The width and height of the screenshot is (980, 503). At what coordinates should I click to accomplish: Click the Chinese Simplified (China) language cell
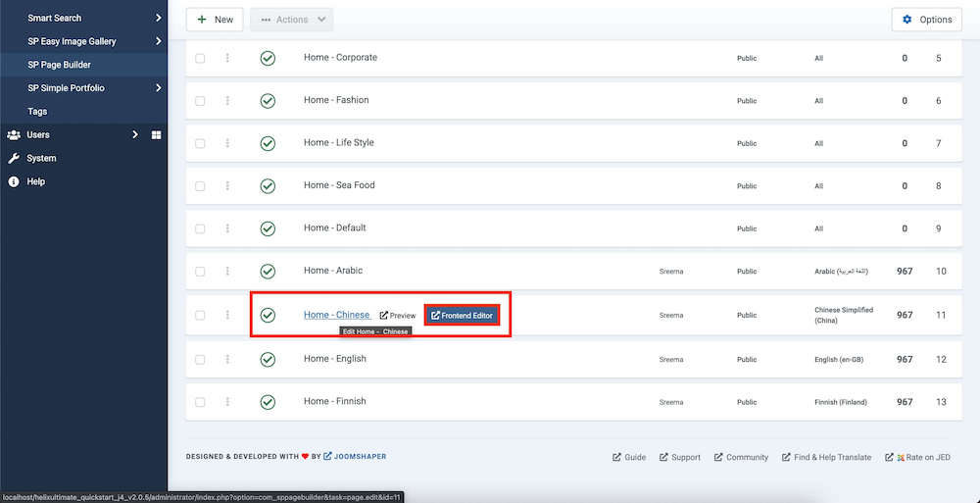coord(844,315)
